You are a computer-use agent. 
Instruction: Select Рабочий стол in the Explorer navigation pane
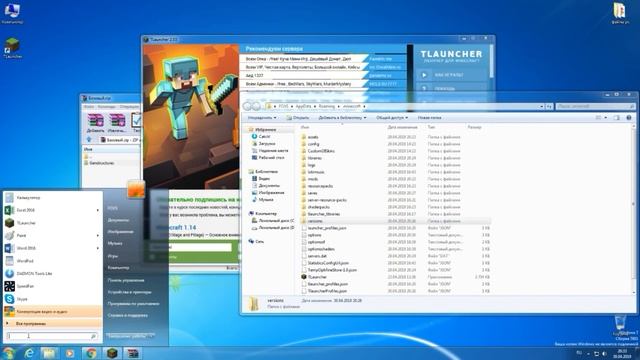(271, 158)
